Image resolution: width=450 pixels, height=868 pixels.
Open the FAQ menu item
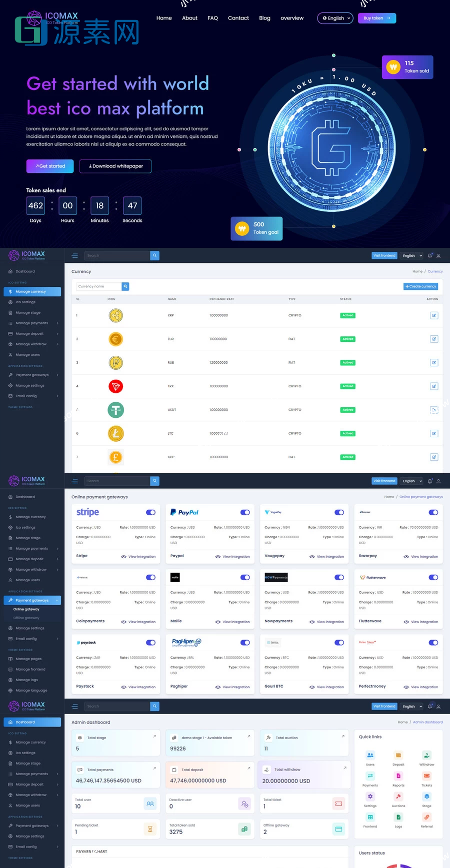click(212, 18)
